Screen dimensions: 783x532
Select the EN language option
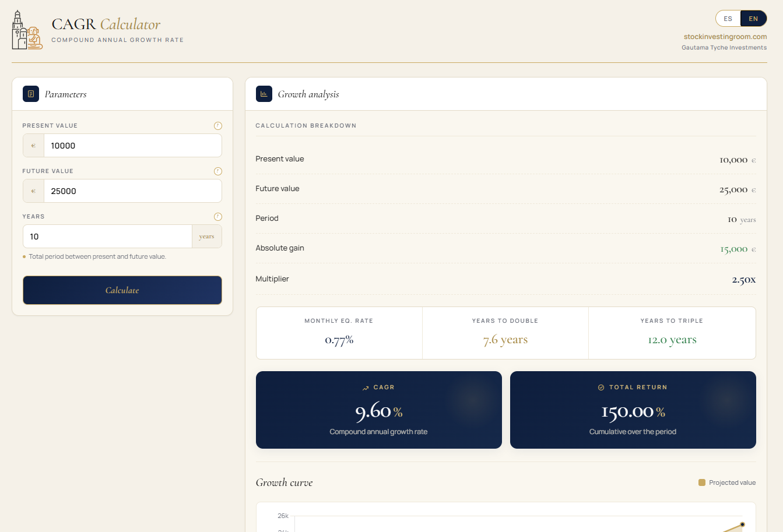pos(753,19)
